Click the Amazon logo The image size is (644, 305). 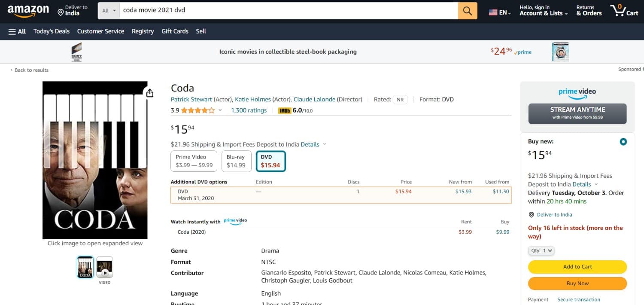[28, 11]
